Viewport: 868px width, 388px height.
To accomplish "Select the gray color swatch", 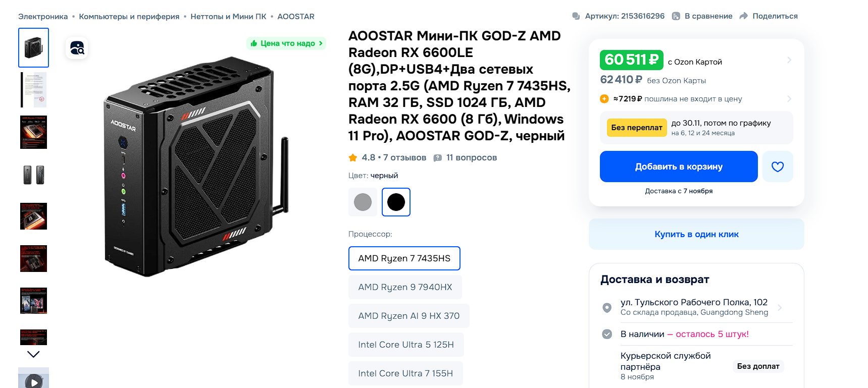I will coord(363,202).
